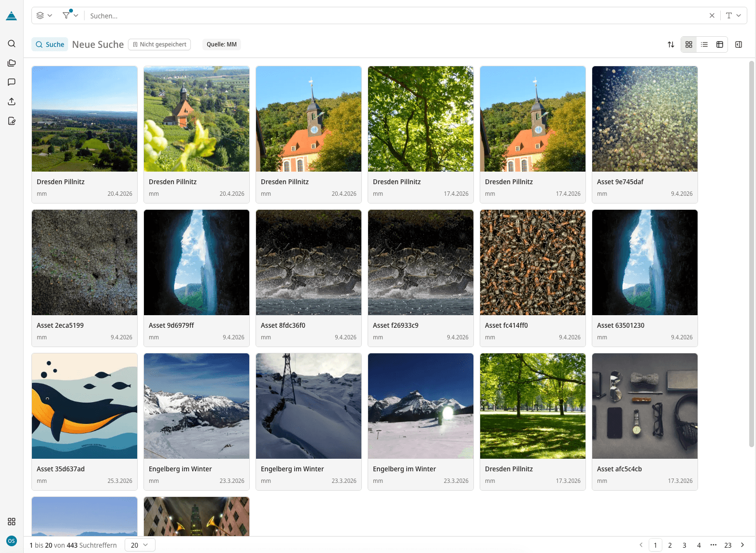
Task: Click the Nicht gespeichert button
Action: pos(159,44)
